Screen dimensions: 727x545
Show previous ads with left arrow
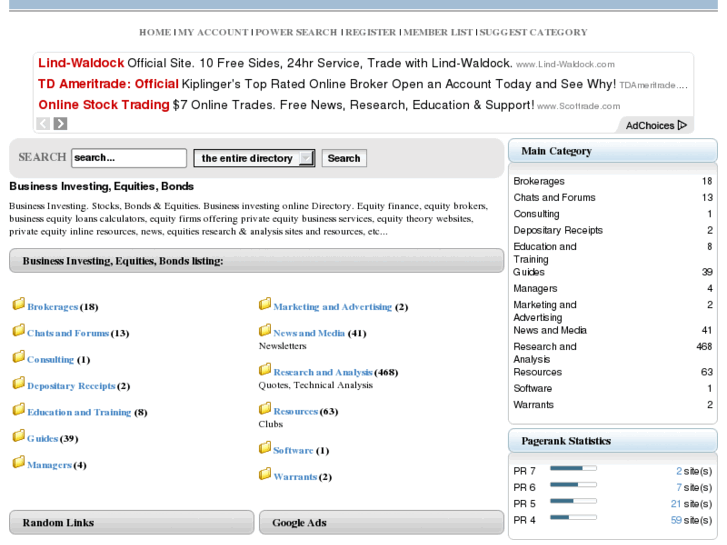pos(43,123)
